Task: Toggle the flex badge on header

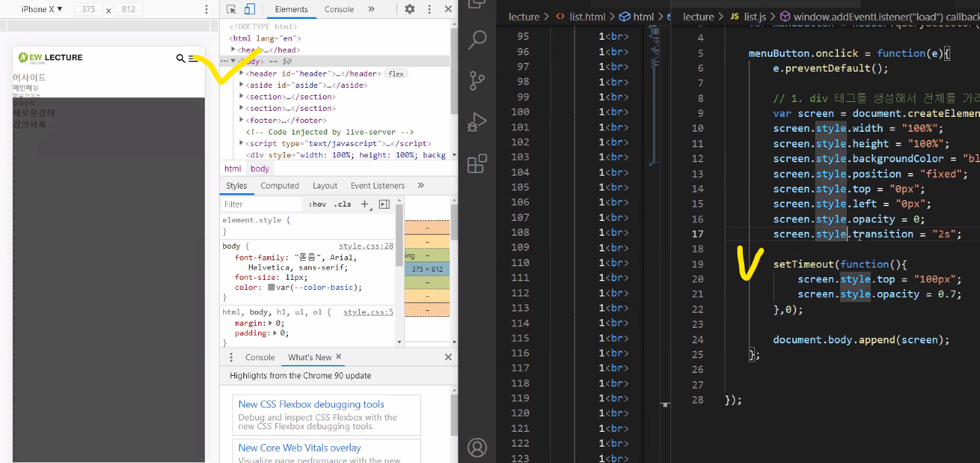Action: tap(396, 74)
